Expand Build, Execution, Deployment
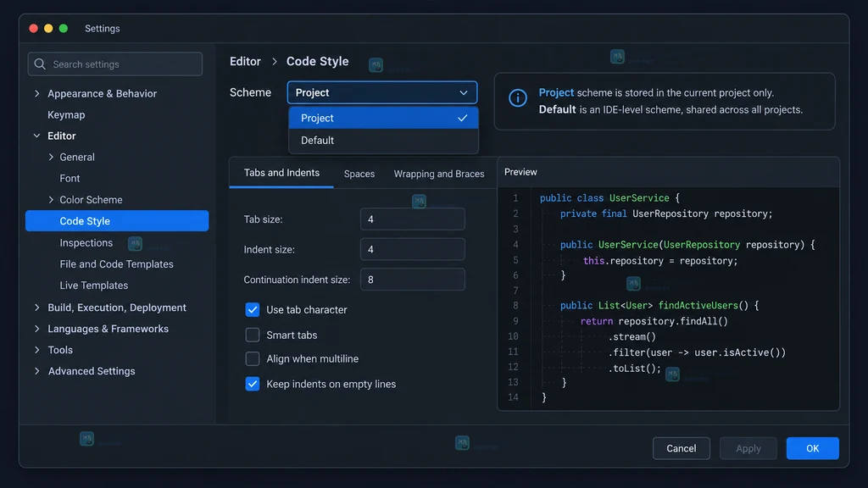 click(37, 308)
